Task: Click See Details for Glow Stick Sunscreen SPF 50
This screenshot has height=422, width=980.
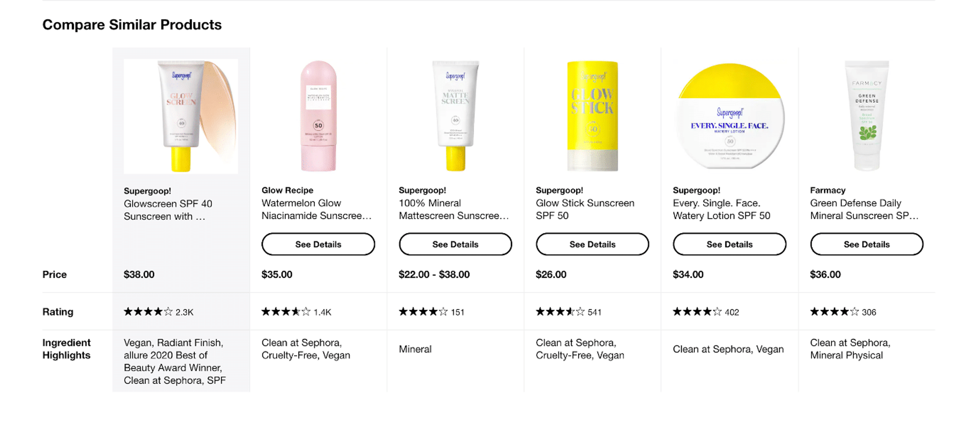Action: [x=592, y=244]
